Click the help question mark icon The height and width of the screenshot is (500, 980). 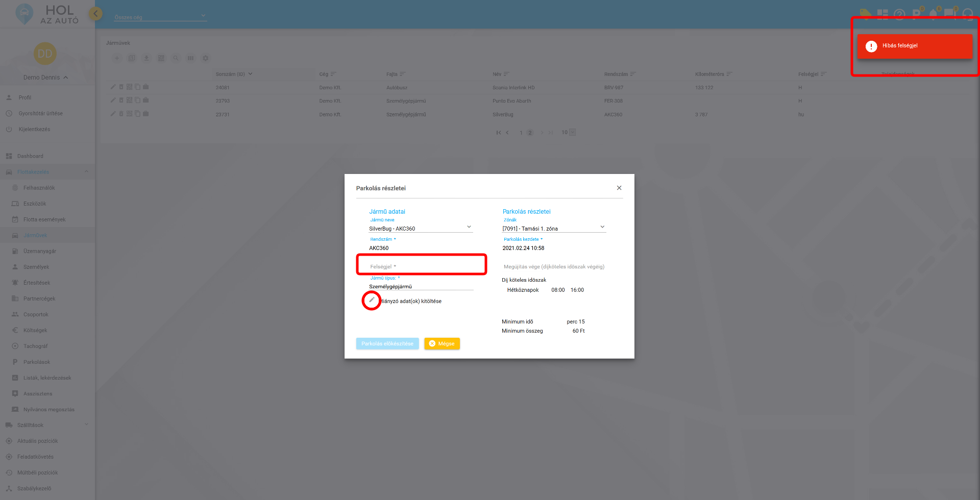tap(899, 14)
